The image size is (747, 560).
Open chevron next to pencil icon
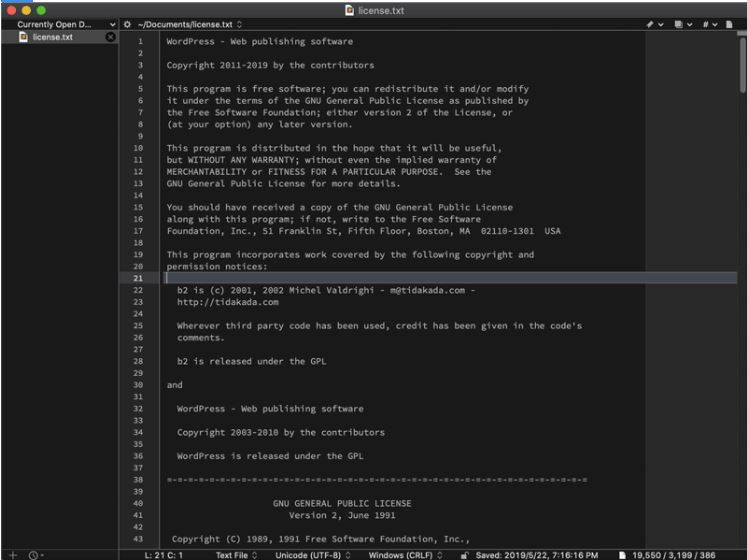click(x=661, y=24)
